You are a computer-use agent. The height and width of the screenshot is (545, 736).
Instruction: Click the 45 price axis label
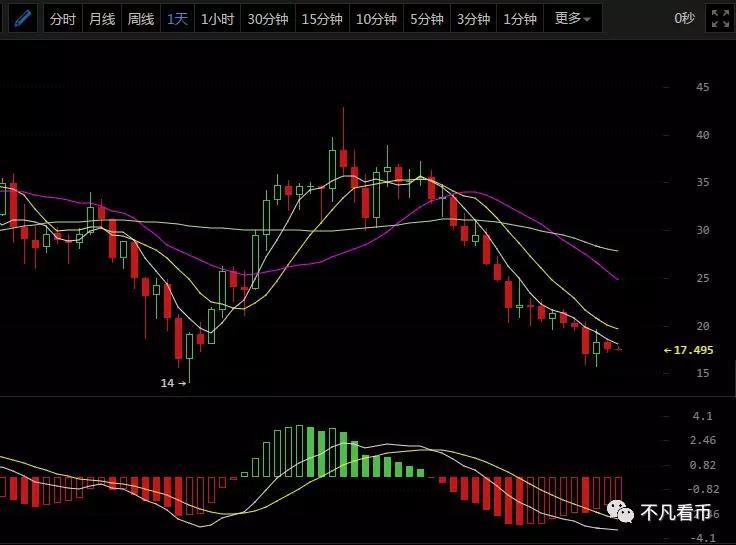click(703, 87)
